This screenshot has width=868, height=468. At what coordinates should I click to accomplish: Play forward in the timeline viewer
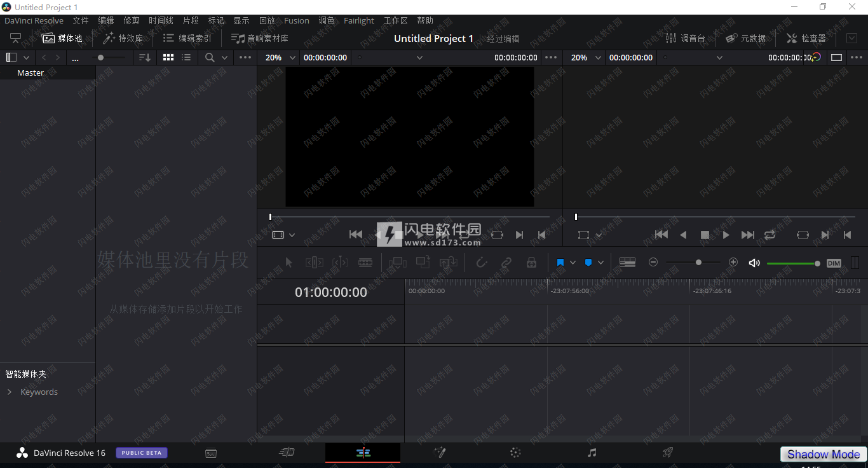726,235
